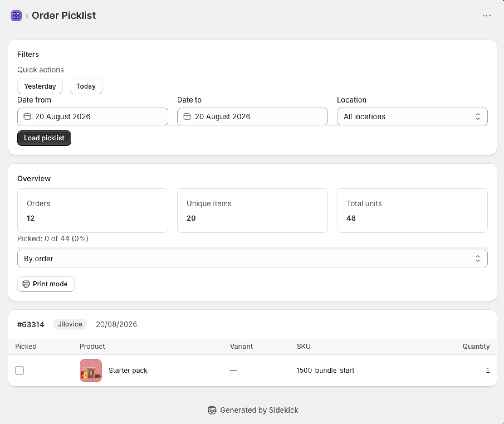Click order number #63314
Image resolution: width=504 pixels, height=424 pixels.
(31, 325)
